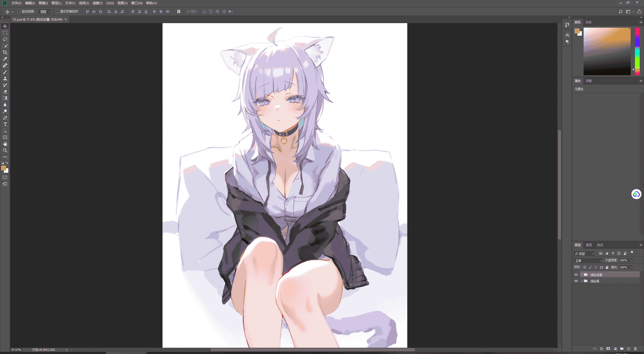Open the 滤镜(T) menu
644x354 pixels.
click(x=98, y=3)
